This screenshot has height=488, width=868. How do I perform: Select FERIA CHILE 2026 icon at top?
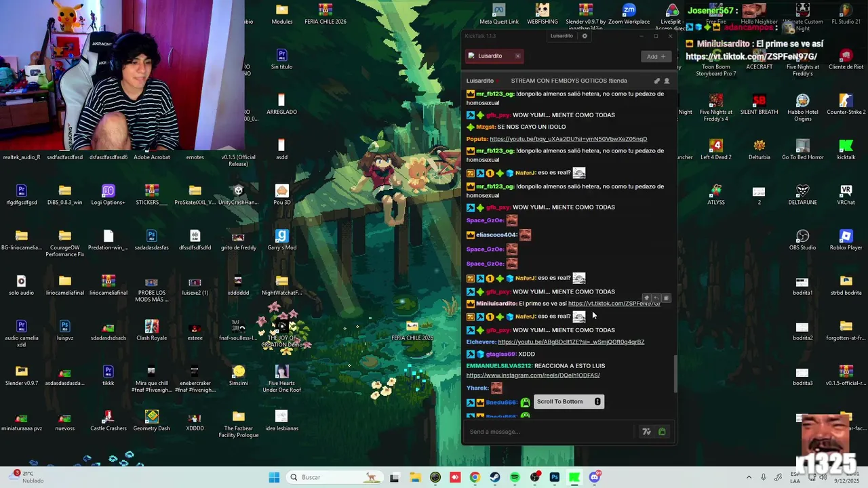point(325,14)
